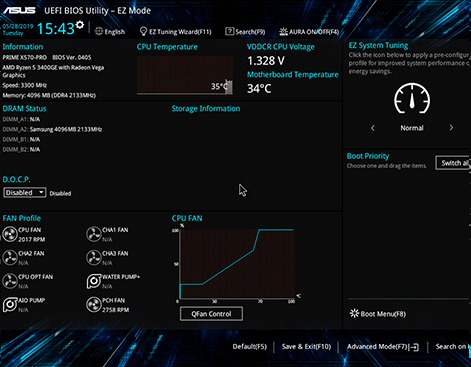This screenshot has height=367, width=471.
Task: Click the CPU FAN curve graph
Action: pyautogui.click(x=237, y=264)
